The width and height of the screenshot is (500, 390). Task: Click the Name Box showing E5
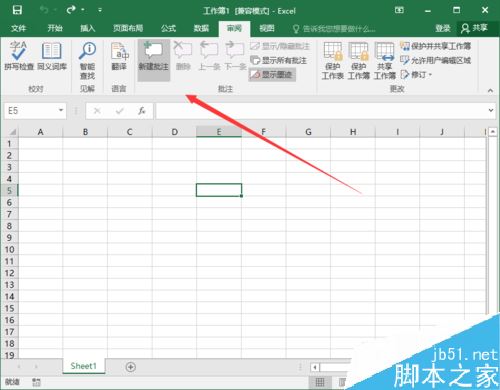(x=31, y=110)
